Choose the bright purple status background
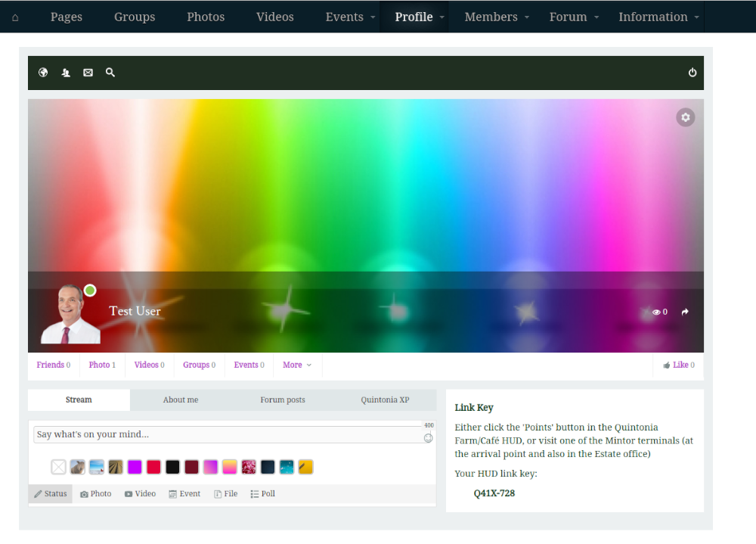The image size is (756, 544). coord(135,467)
